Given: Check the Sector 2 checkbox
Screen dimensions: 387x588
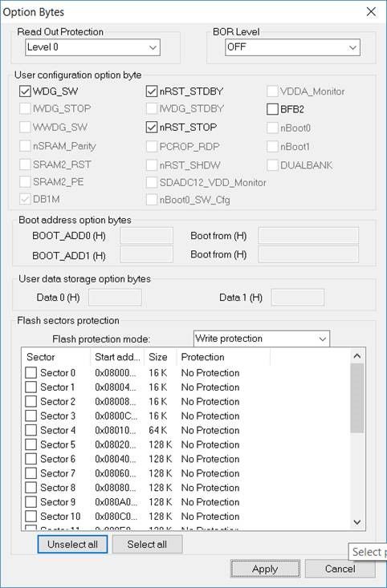Looking at the screenshot, I should pos(31,401).
